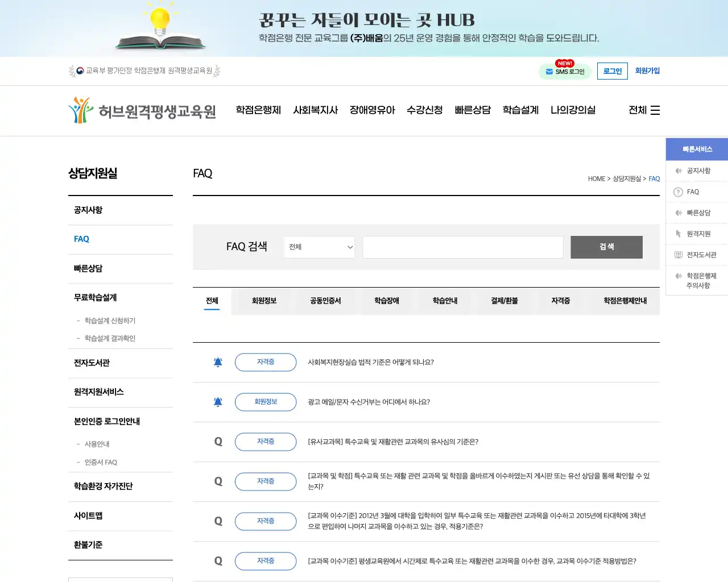Switch to the 자격증 tab
728x582 pixels.
coord(561,301)
